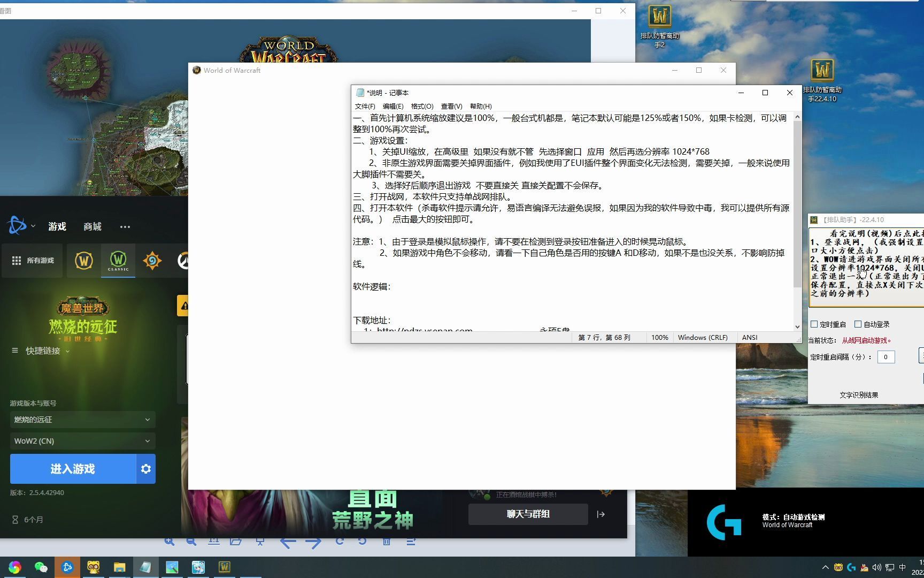The width and height of the screenshot is (924, 578).
Task: Expand the WoW2 (CN) account dropdown
Action: pyautogui.click(x=83, y=441)
